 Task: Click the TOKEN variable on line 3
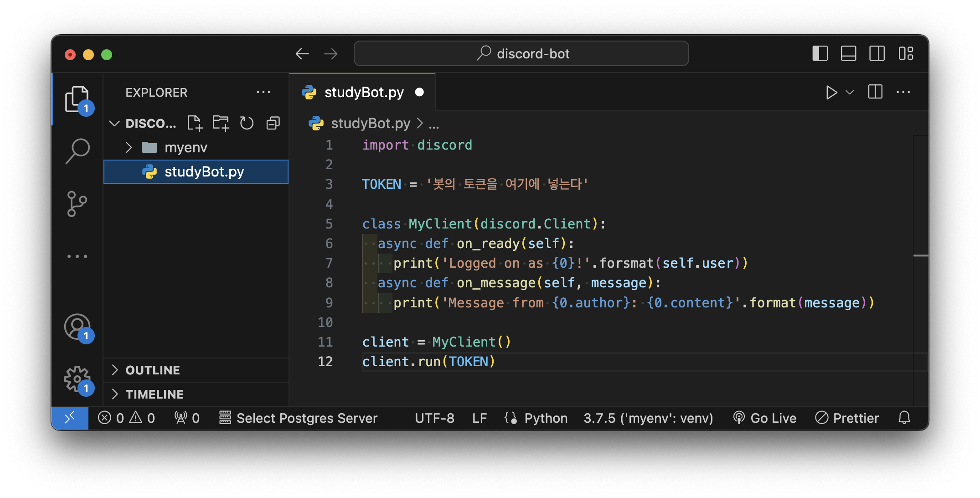tap(382, 184)
